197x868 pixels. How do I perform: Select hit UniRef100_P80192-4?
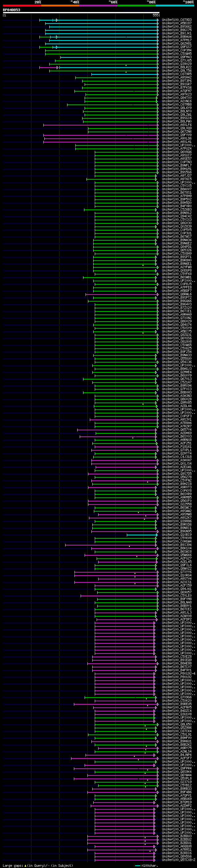point(179,674)
